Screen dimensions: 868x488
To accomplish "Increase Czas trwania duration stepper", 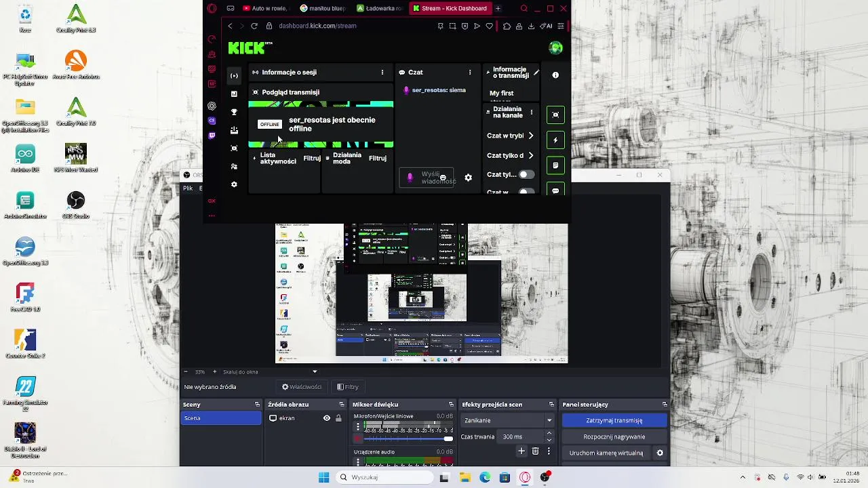I will [549, 433].
